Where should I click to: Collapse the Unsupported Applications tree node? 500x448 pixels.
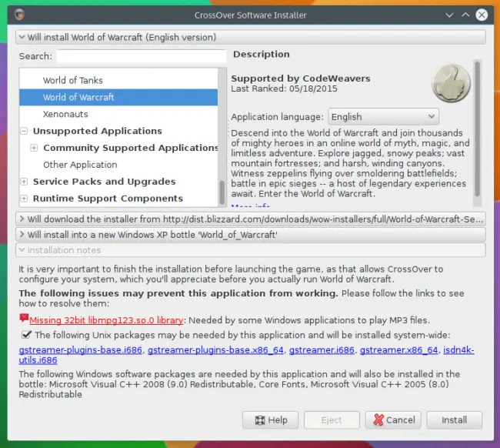coord(24,131)
